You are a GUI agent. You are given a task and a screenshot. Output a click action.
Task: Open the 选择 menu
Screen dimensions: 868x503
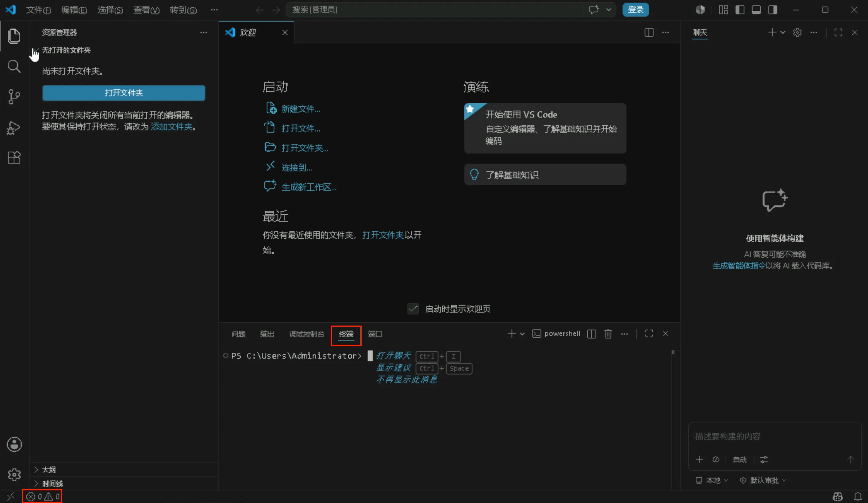(110, 10)
